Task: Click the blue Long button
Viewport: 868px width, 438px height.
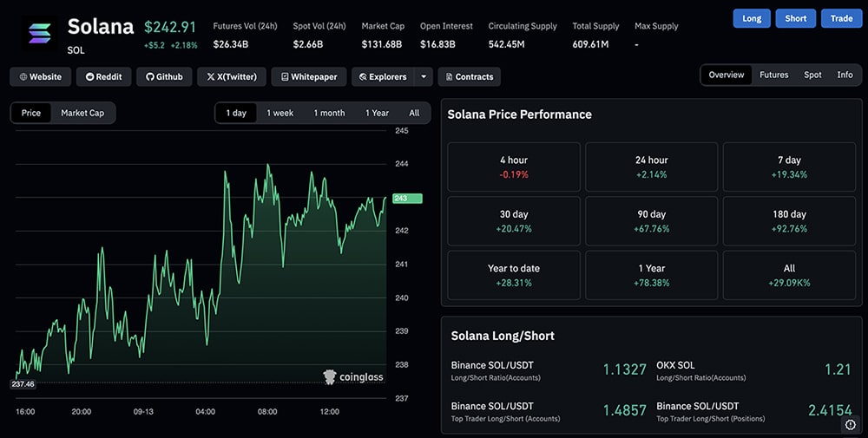Action: pos(752,18)
